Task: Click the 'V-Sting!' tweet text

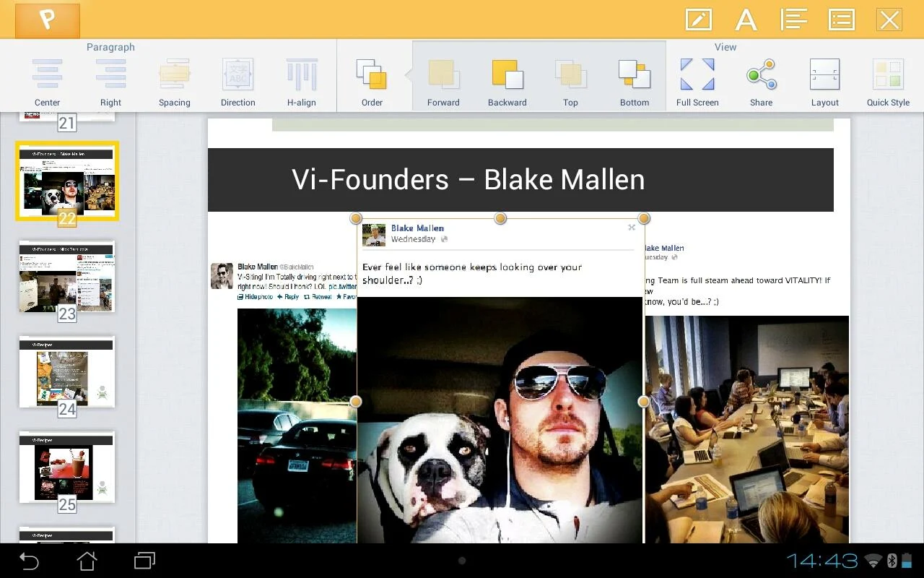Action: [297, 282]
